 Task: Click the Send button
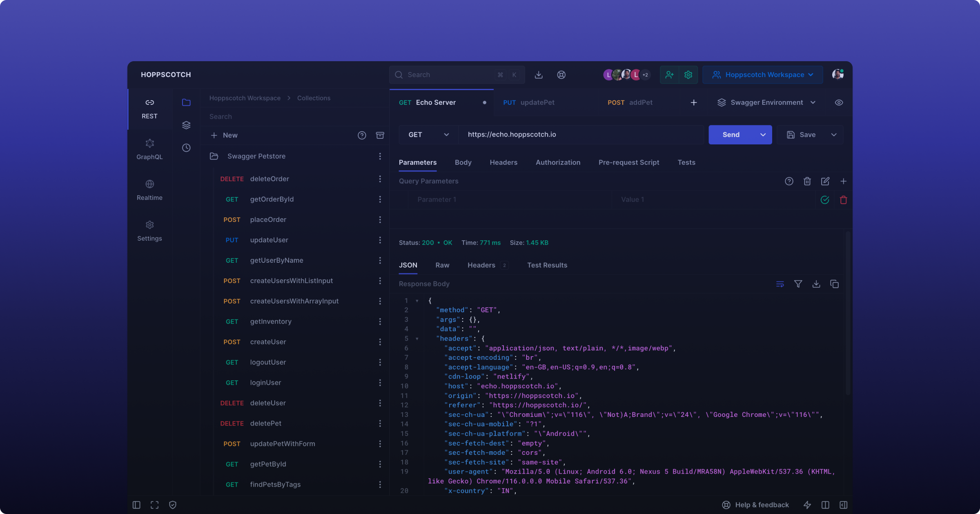point(731,135)
